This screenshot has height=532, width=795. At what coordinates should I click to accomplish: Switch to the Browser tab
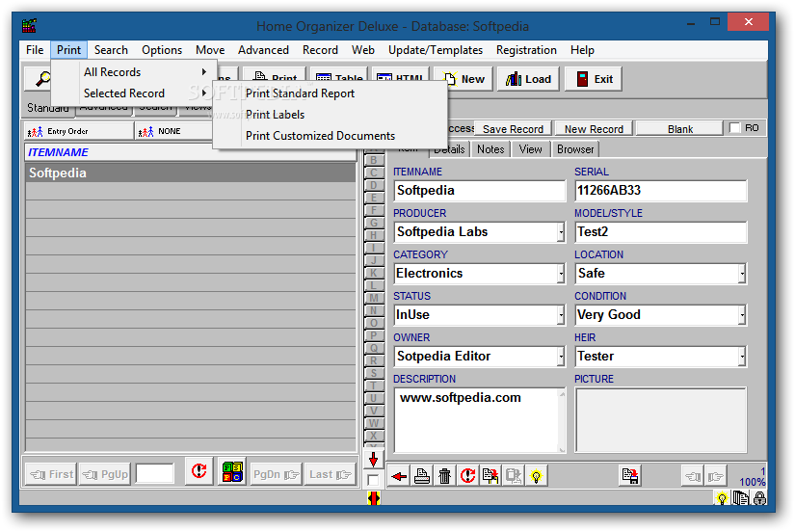pyautogui.click(x=575, y=149)
